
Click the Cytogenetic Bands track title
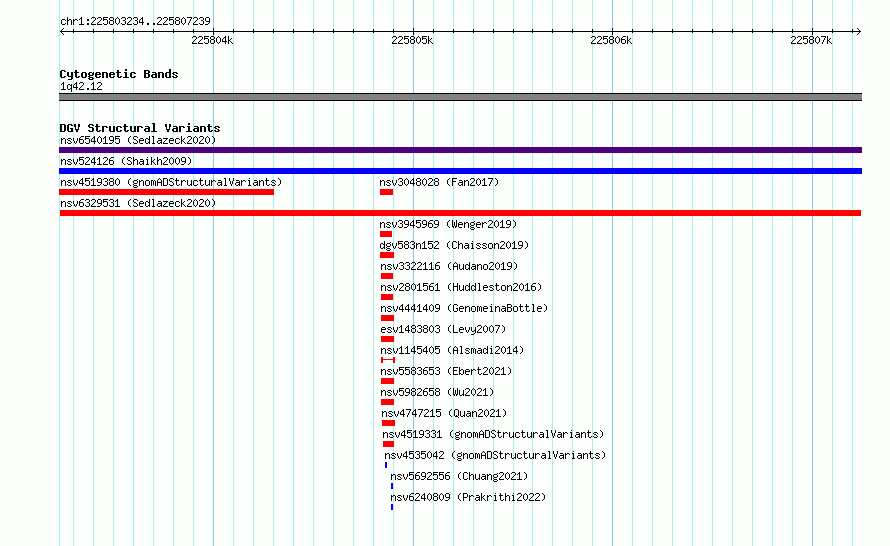point(119,74)
